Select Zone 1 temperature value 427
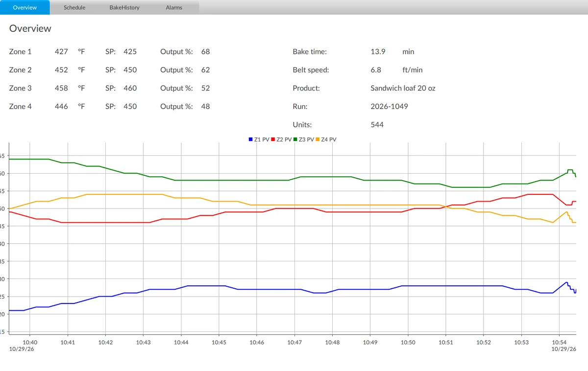The image size is (588, 371). point(61,51)
